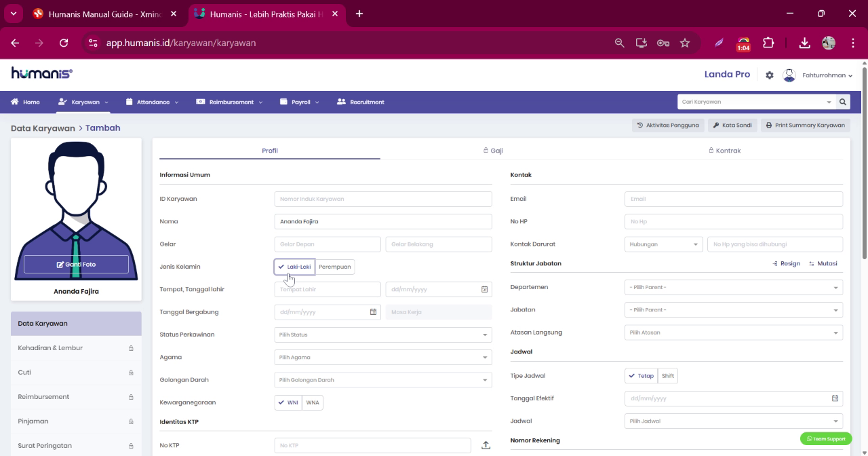This screenshot has width=868, height=456.
Task: Click the Mutasi link
Action: pos(823,263)
